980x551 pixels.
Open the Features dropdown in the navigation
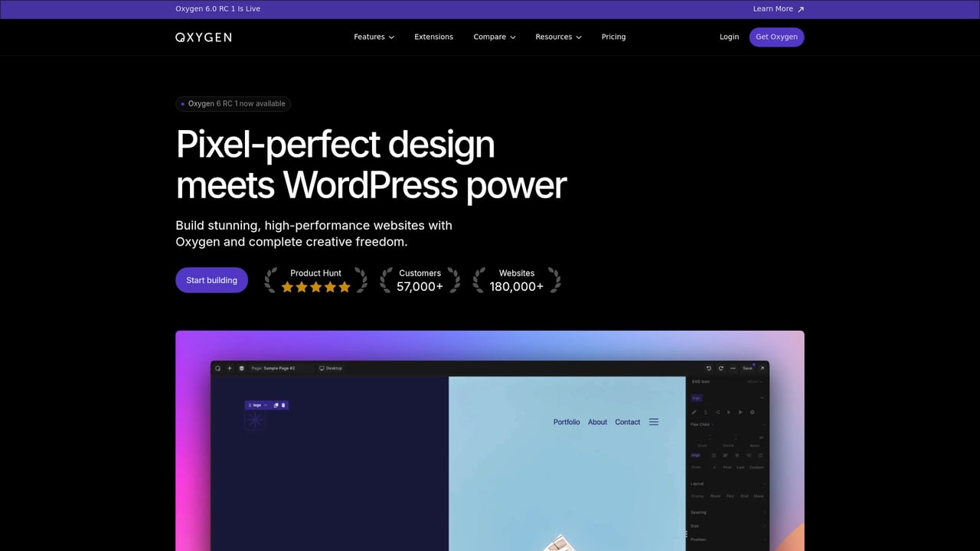pyautogui.click(x=373, y=37)
